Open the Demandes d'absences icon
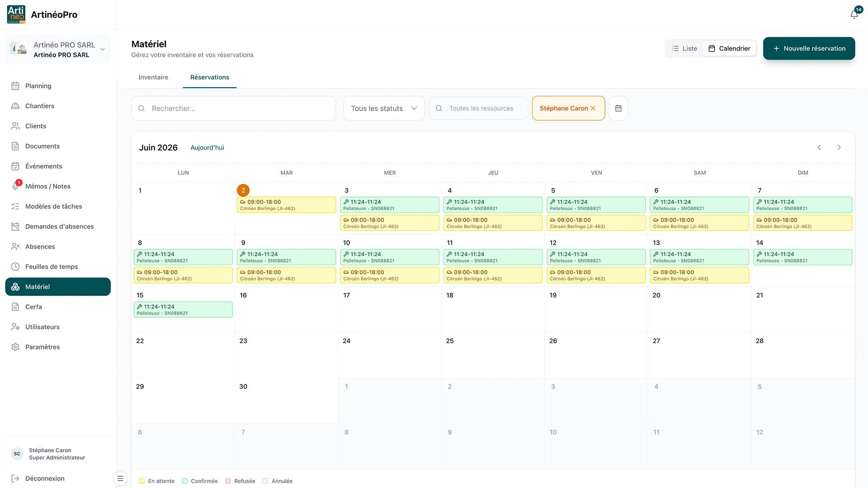Image resolution: width=868 pixels, height=488 pixels. (15, 226)
